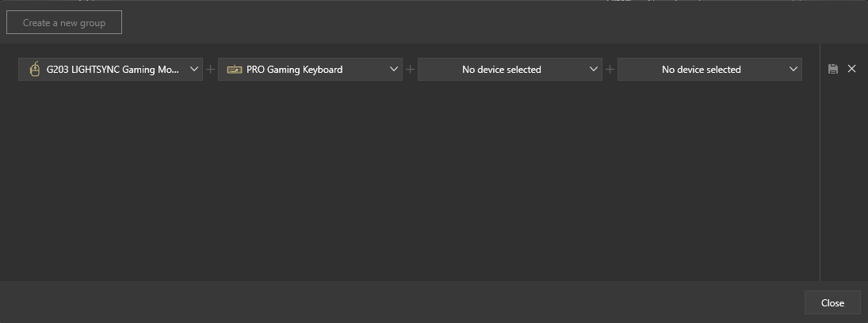This screenshot has height=323, width=868.
Task: Click plus sign between mouse and keyboard
Action: point(210,70)
